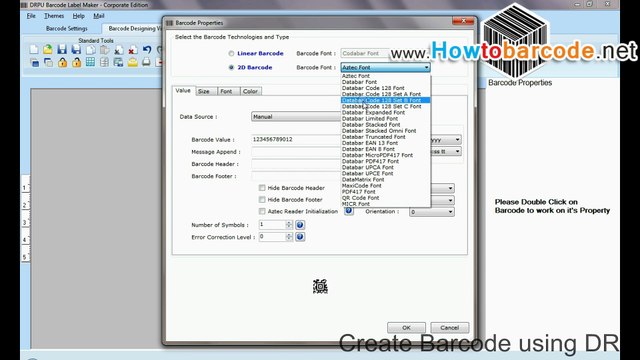This screenshot has height=360, width=640.
Task: Click the Cut icon with black X
Action: (x=118, y=50)
